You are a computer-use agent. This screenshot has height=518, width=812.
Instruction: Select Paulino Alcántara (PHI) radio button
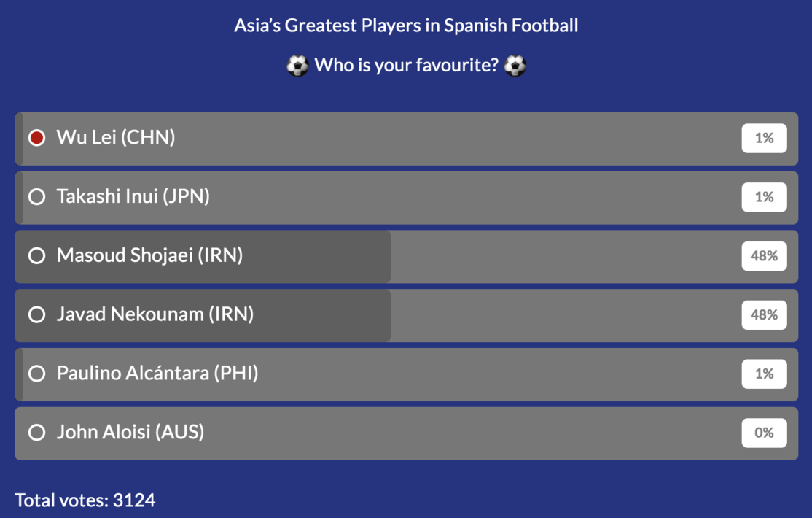pos(36,374)
